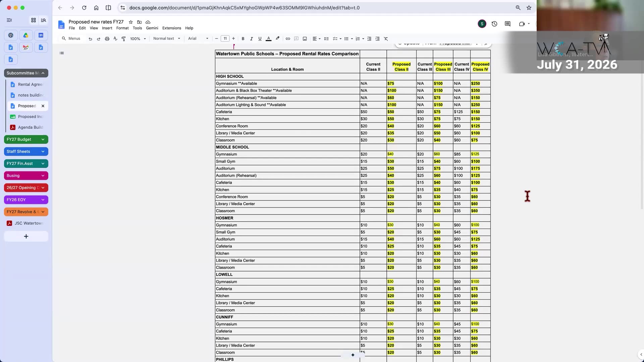Image resolution: width=644 pixels, height=362 pixels.
Task: Expand the Busing group
Action: (43, 176)
